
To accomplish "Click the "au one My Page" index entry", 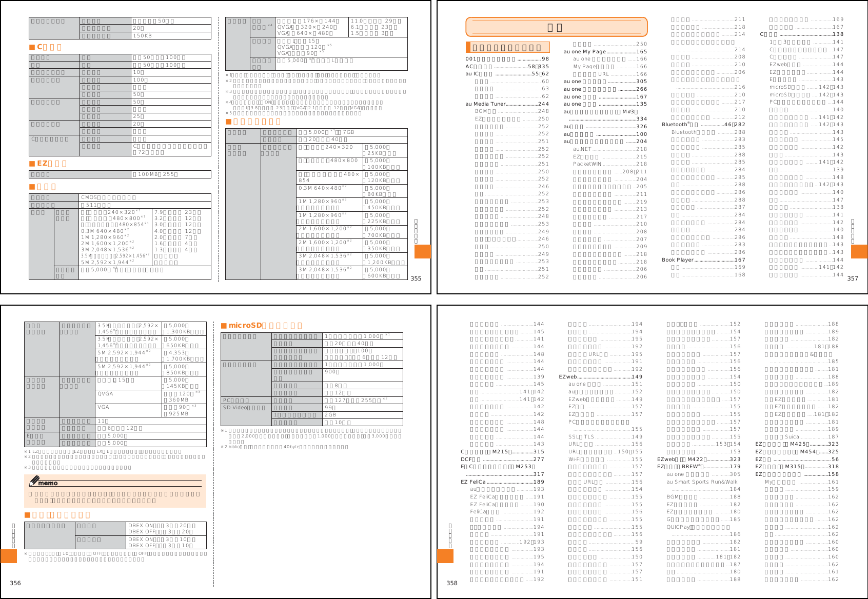I will tap(605, 52).
